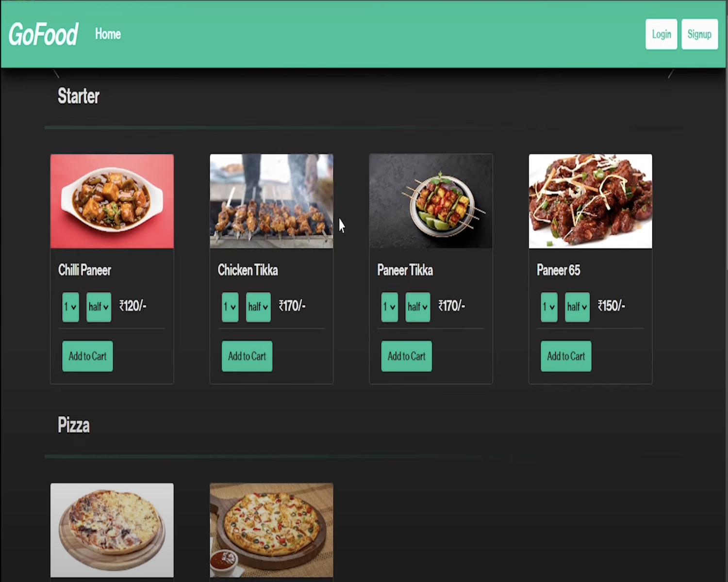Click the GoFood logo
The height and width of the screenshot is (582, 728).
coord(43,34)
